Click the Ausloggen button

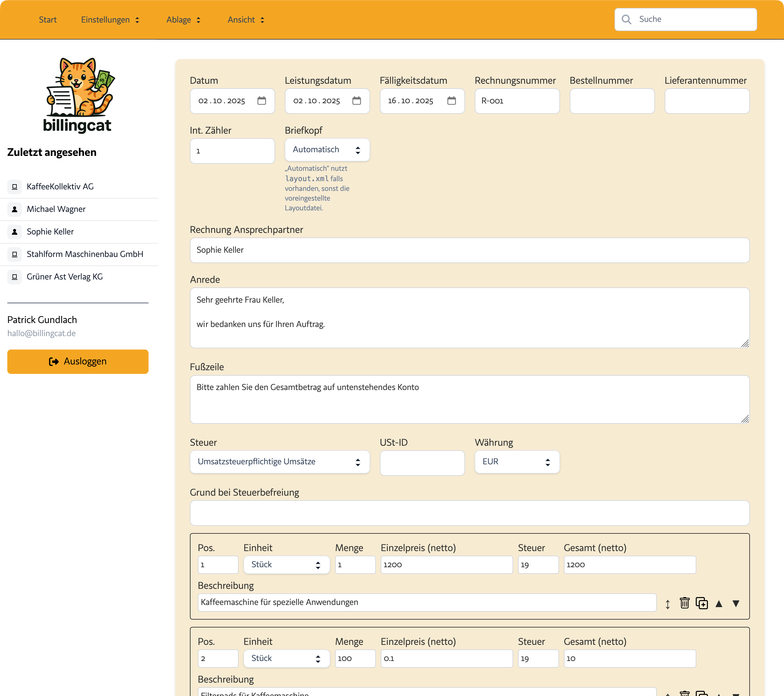pos(78,361)
